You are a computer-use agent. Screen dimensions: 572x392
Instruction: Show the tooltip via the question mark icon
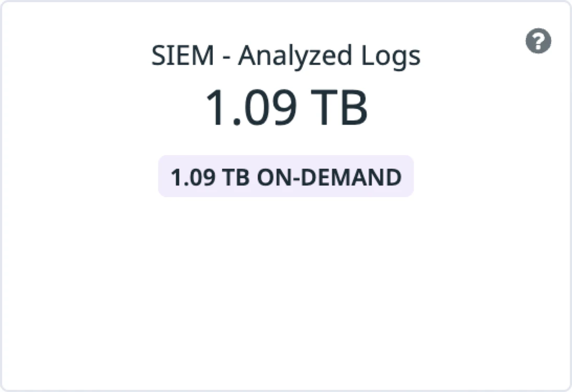point(538,41)
